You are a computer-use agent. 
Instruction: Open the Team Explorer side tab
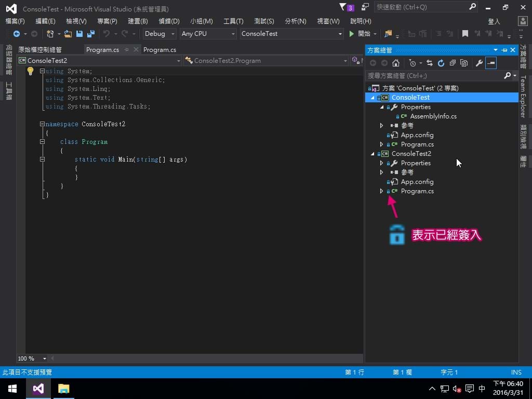523,96
